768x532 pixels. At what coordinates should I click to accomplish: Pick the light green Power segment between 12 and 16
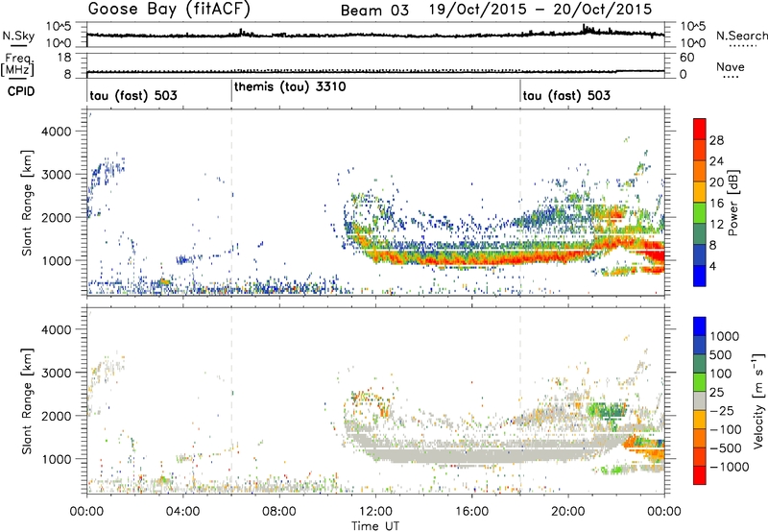pyautogui.click(x=700, y=213)
